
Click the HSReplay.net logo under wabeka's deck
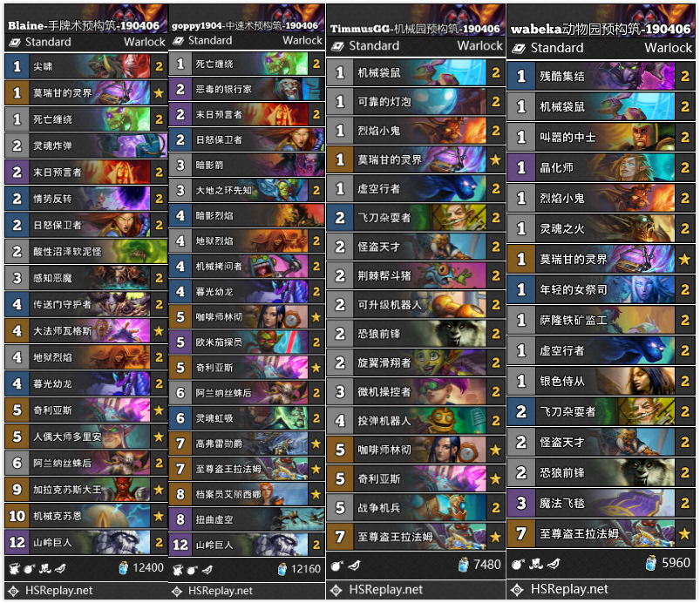click(x=518, y=590)
